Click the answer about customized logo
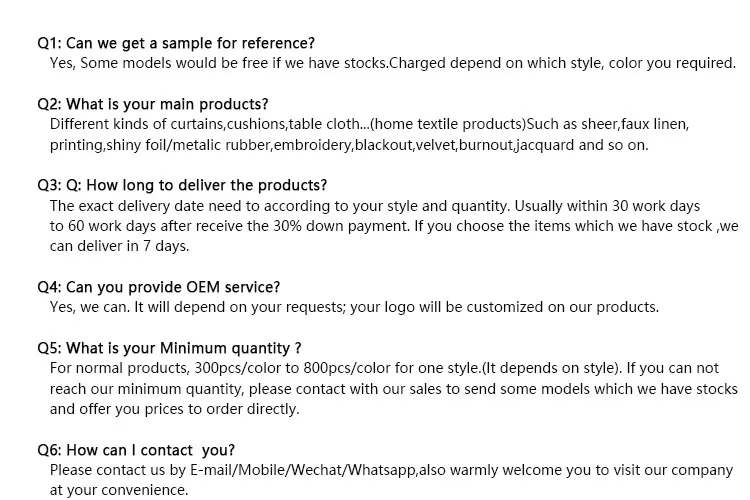This screenshot has height=500, width=750. coord(354,307)
